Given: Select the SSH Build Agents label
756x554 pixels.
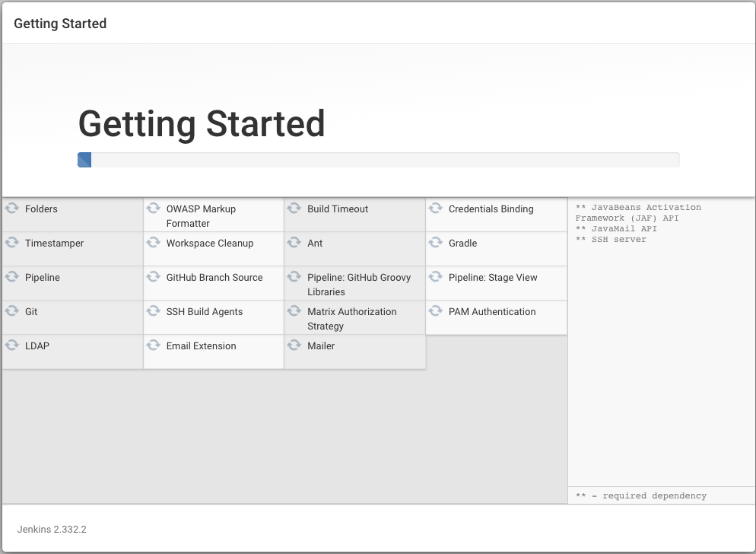Looking at the screenshot, I should (x=205, y=312).
